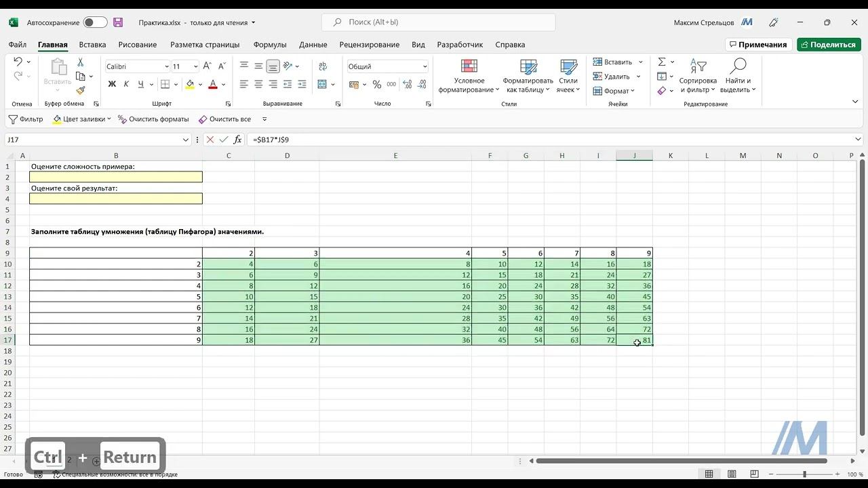Open Примечания comments pane

[759, 45]
